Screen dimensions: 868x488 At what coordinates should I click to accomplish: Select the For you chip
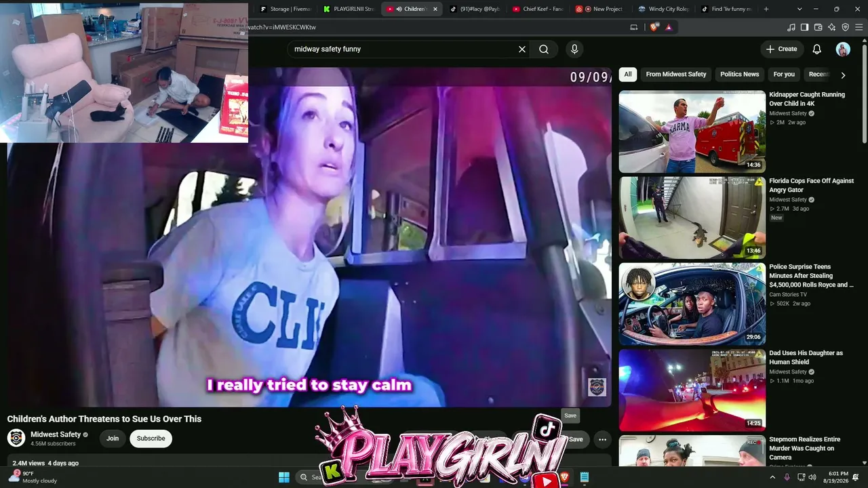pyautogui.click(x=784, y=75)
